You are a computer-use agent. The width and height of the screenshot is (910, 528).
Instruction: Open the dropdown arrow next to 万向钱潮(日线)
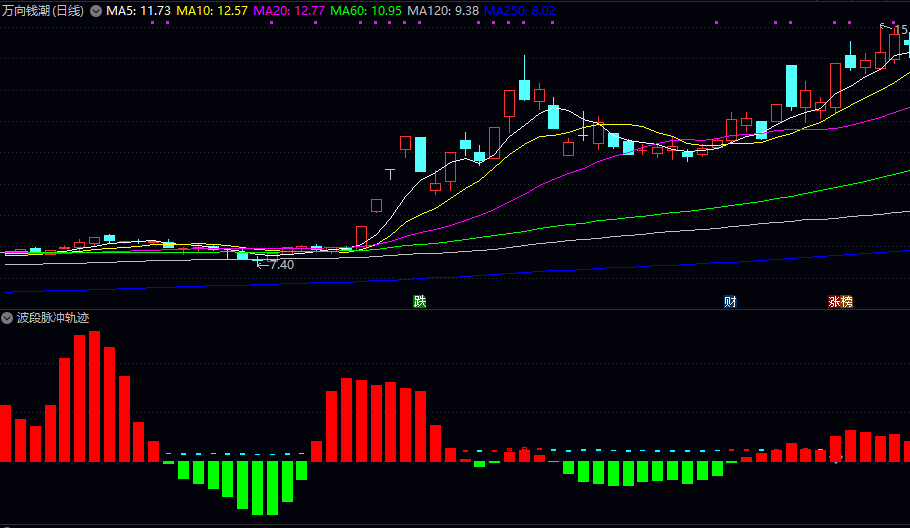[x=96, y=10]
